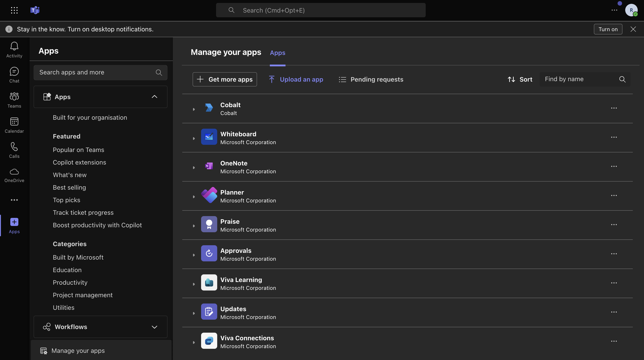Collapse the Apps section
Viewport: 644px width, 360px height.
[154, 97]
